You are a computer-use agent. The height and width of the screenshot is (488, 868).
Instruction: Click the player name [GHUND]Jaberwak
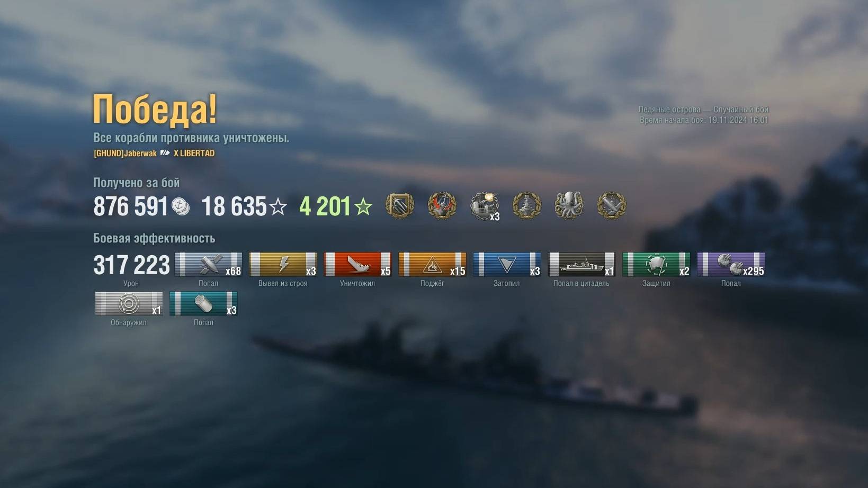125,153
